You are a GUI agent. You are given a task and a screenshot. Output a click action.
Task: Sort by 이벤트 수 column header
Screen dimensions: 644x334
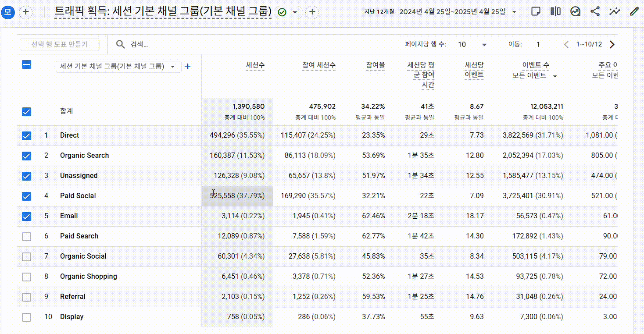[536, 65]
